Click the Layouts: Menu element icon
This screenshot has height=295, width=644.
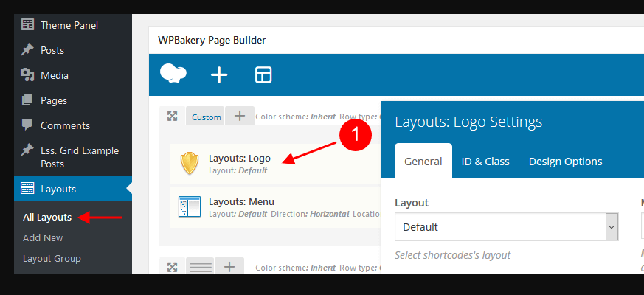coord(190,207)
